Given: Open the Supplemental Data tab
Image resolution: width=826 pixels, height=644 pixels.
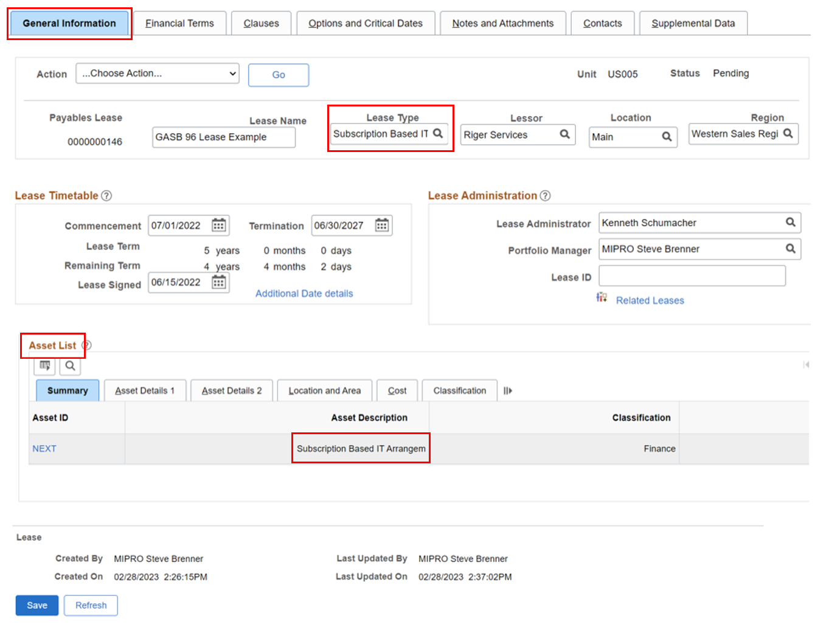Looking at the screenshot, I should 693,24.
